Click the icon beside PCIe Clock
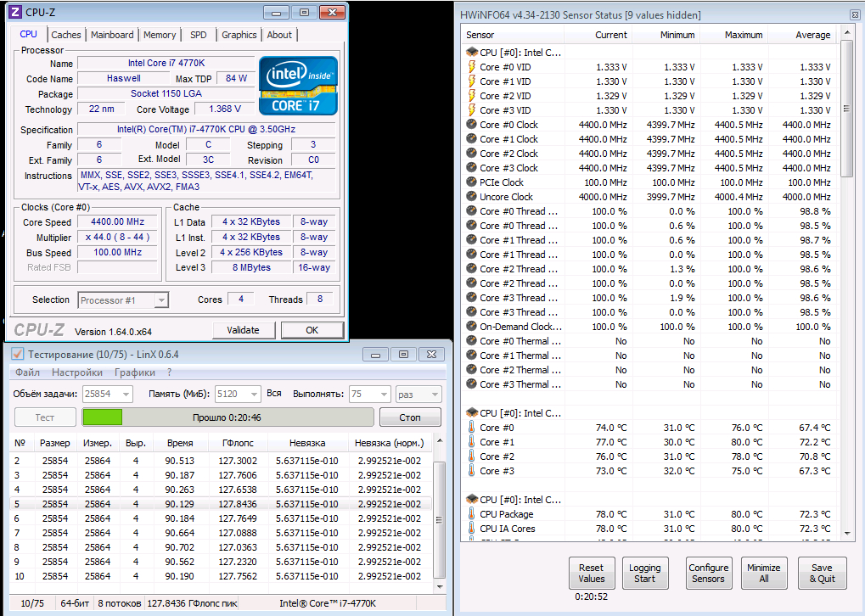 (472, 182)
